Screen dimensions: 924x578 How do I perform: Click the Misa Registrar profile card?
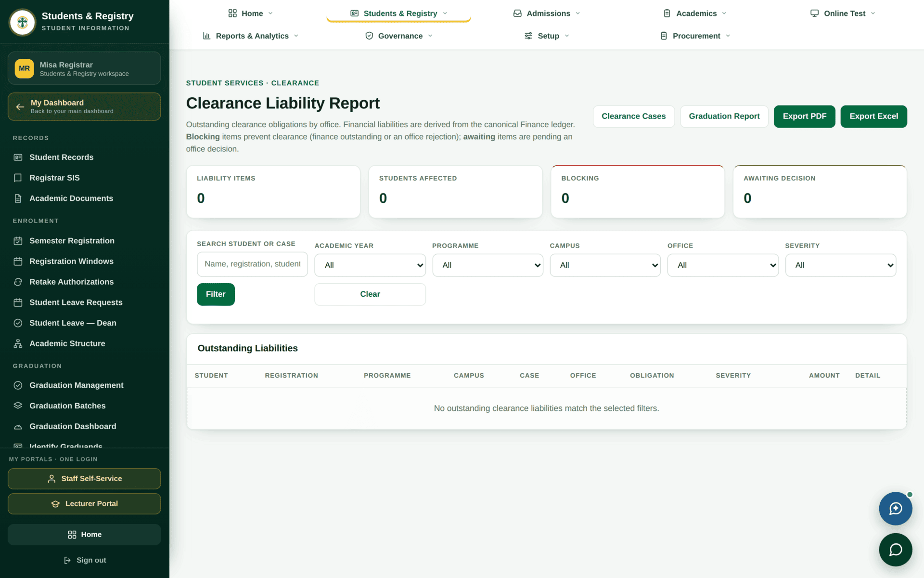[84, 68]
